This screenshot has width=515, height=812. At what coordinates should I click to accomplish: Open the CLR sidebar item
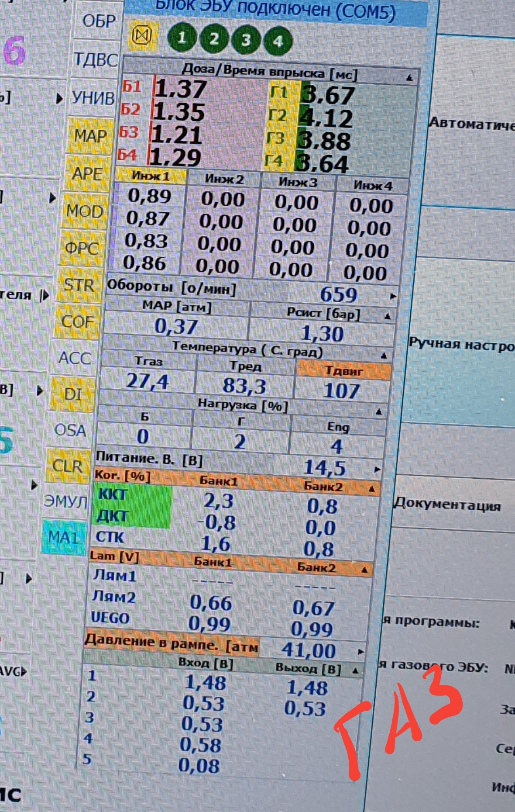67,466
